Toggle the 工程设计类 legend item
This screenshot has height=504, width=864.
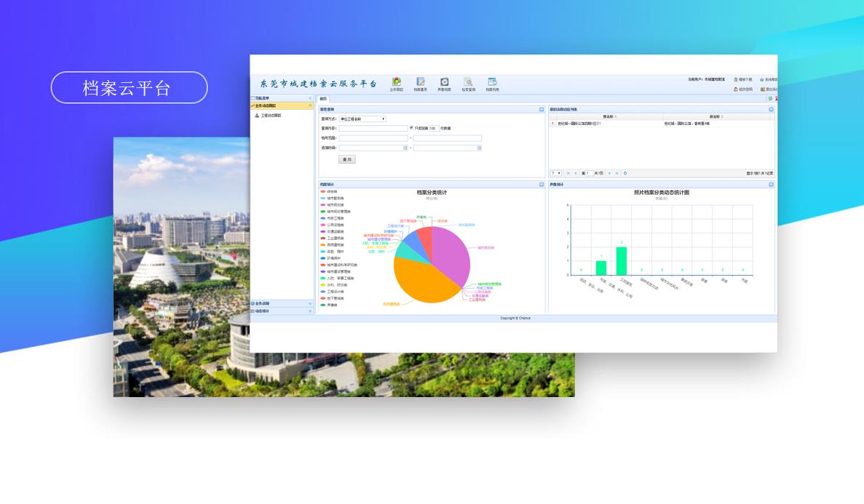[x=332, y=292]
